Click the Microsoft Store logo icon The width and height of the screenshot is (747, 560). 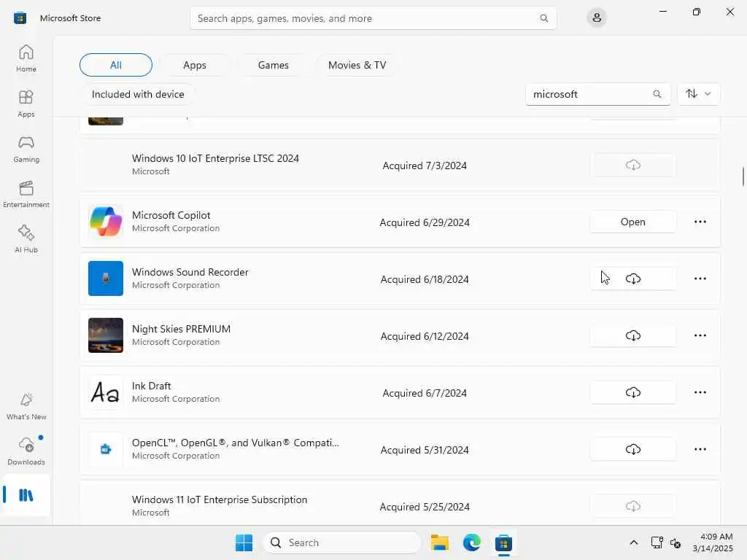coord(20,18)
